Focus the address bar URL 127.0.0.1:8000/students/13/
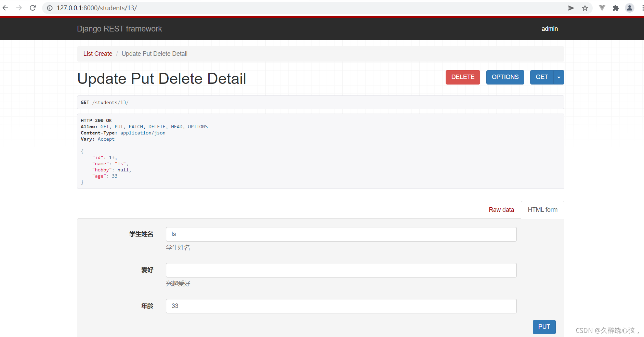644x337 pixels. tap(97, 8)
